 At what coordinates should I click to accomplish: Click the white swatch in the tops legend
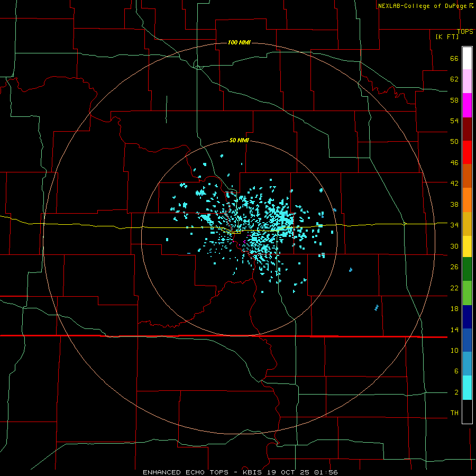point(467,58)
